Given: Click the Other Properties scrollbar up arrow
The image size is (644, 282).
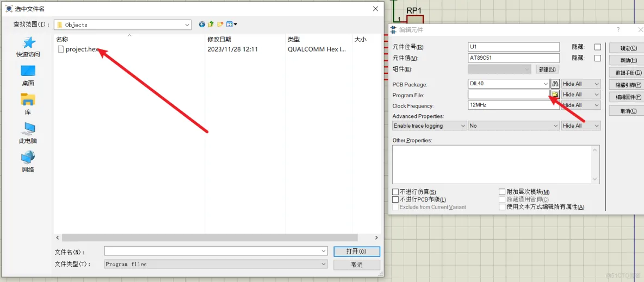Looking at the screenshot, I should click(595, 150).
